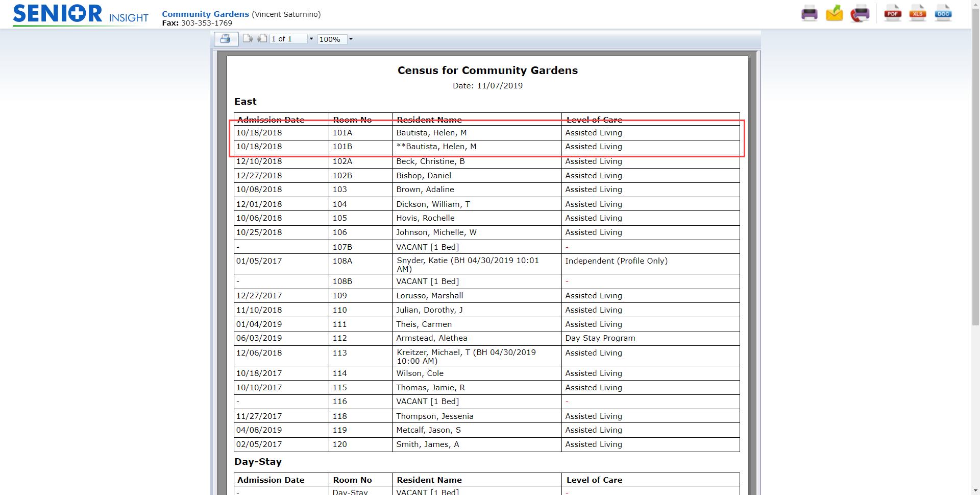Click the '1 of 1' page number field

pyautogui.click(x=288, y=39)
